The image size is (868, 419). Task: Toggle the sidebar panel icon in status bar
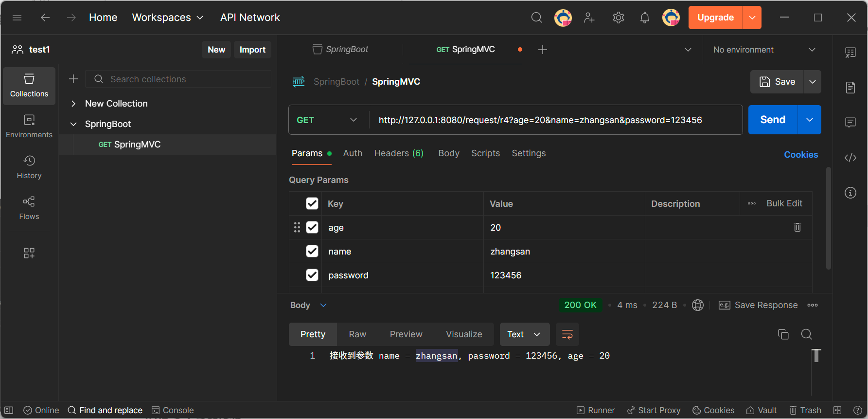pos(9,410)
